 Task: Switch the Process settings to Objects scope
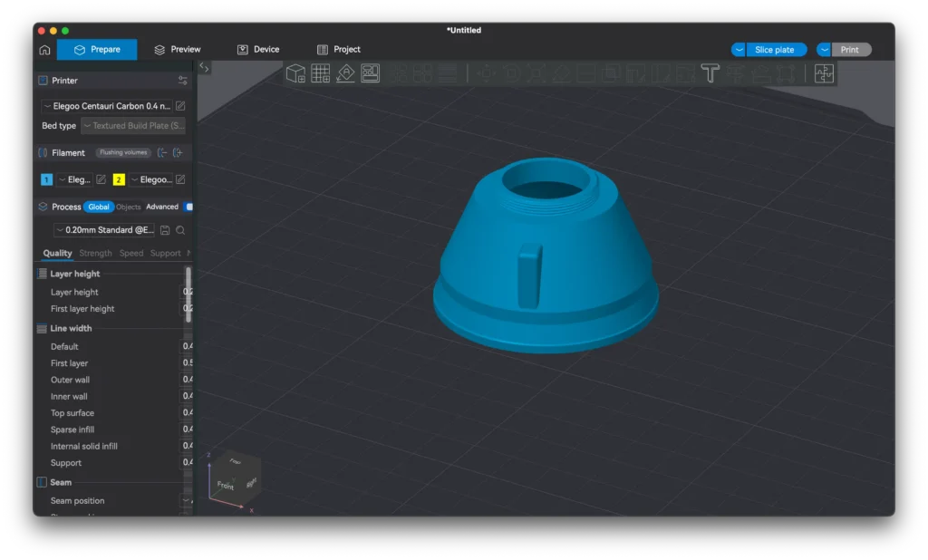click(x=128, y=207)
